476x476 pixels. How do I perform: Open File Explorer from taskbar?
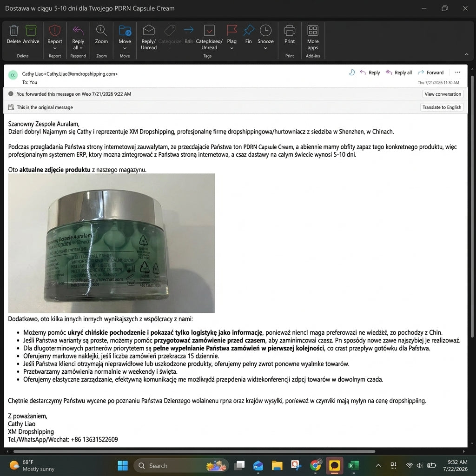pyautogui.click(x=277, y=465)
